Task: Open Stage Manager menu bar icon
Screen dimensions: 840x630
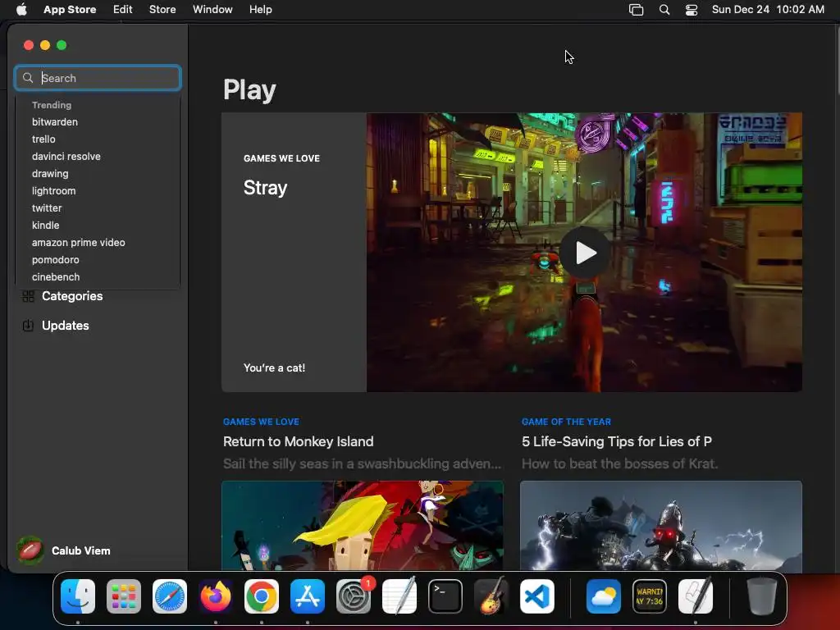Action: click(x=636, y=10)
